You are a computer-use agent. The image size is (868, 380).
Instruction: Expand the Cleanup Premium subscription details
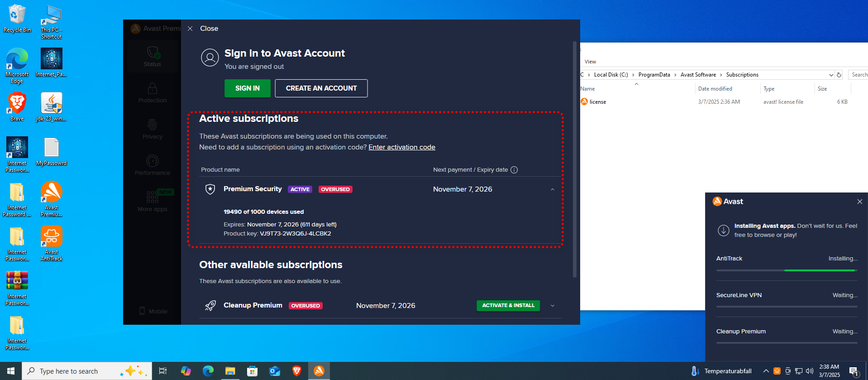click(553, 306)
